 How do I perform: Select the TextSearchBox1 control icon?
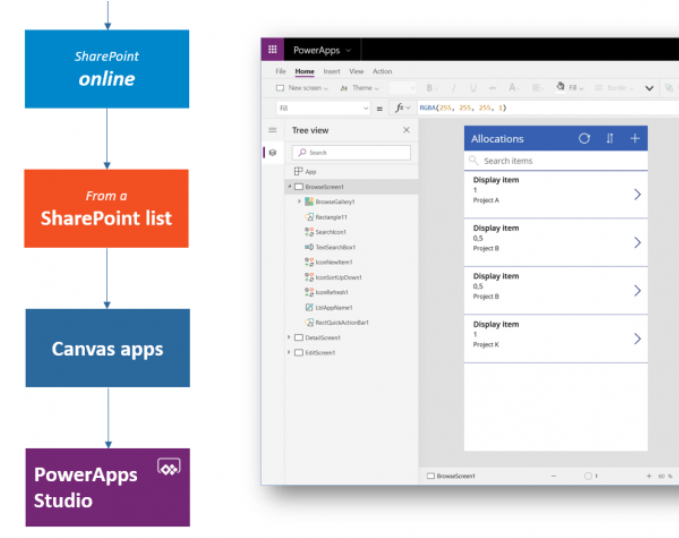point(309,247)
